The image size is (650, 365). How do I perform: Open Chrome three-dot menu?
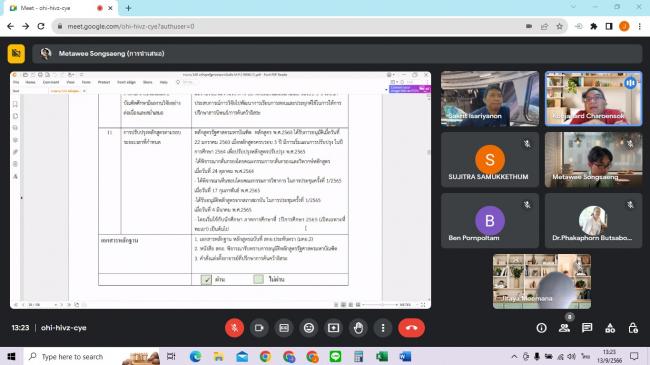pos(640,26)
